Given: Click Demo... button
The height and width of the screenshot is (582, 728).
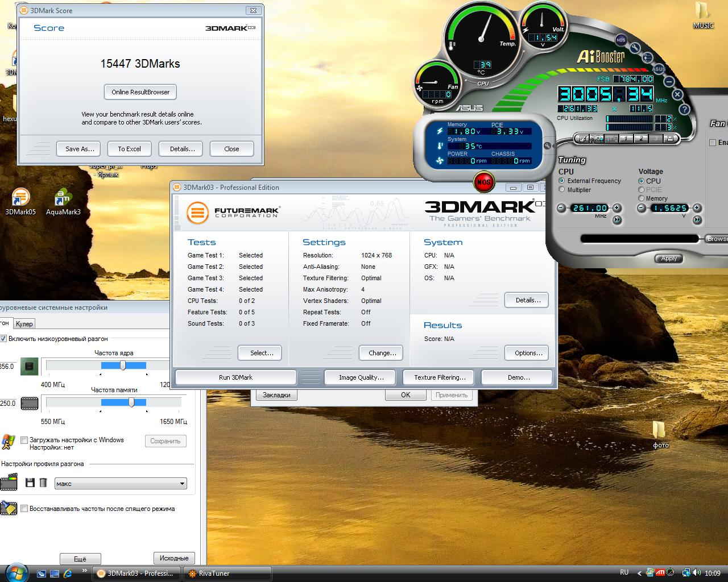Looking at the screenshot, I should [518, 377].
